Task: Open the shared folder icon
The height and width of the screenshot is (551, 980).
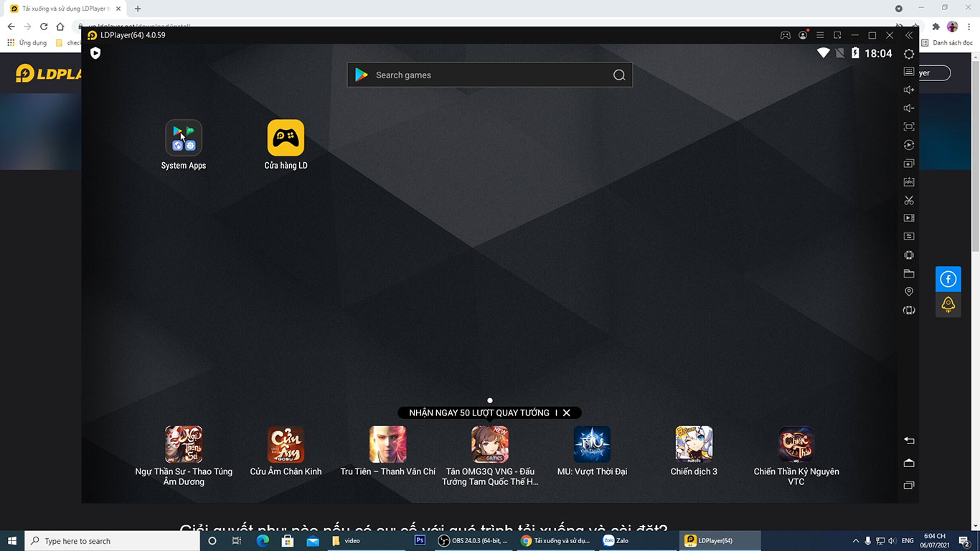Action: point(909,273)
